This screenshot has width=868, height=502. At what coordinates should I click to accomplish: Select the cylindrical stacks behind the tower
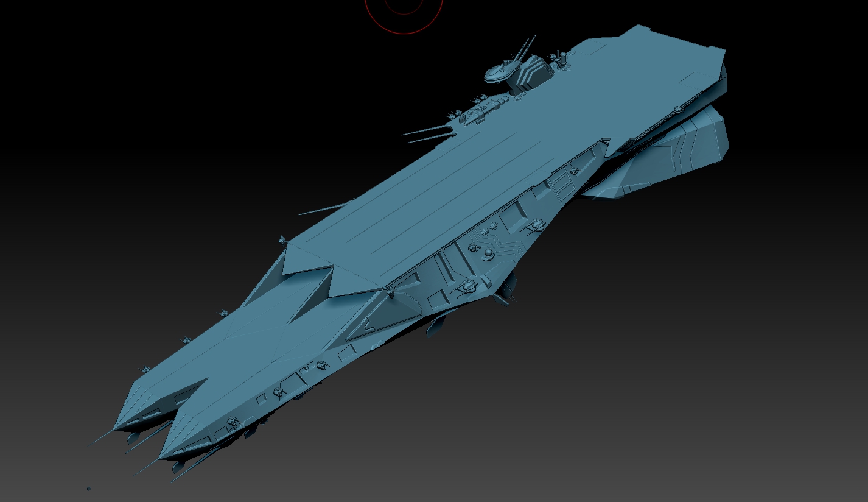coord(562,58)
